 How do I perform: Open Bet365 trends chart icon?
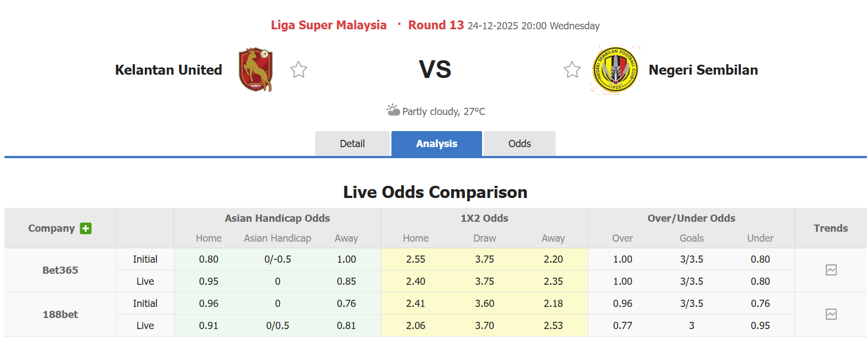tap(831, 270)
